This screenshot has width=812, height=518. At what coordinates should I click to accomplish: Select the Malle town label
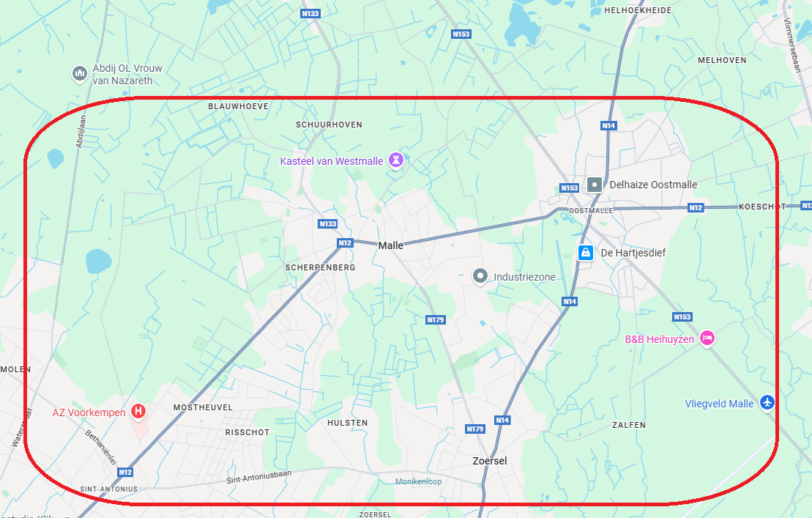[x=390, y=245]
